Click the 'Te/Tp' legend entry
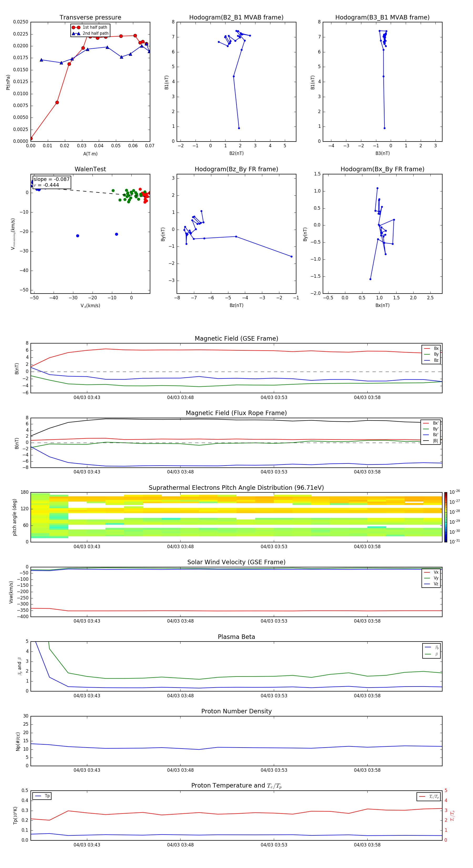473x868 pixels. (x=429, y=796)
